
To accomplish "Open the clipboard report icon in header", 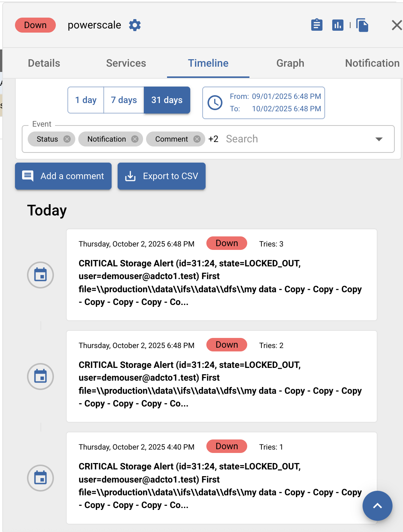I will [317, 25].
